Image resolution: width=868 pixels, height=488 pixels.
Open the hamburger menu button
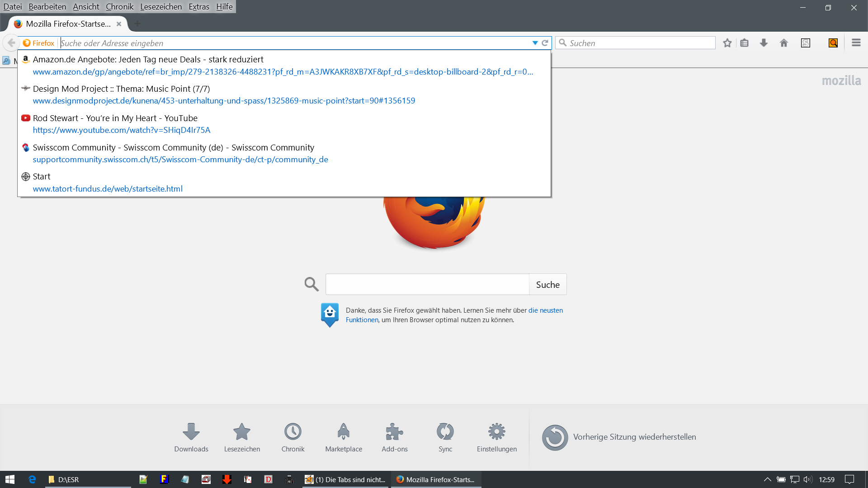pos(856,43)
